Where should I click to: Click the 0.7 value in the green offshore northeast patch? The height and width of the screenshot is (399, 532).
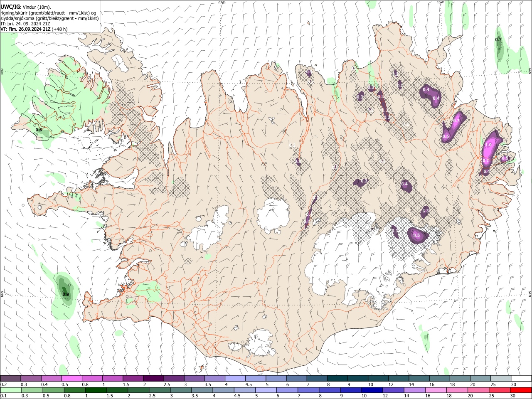[x=498, y=39]
